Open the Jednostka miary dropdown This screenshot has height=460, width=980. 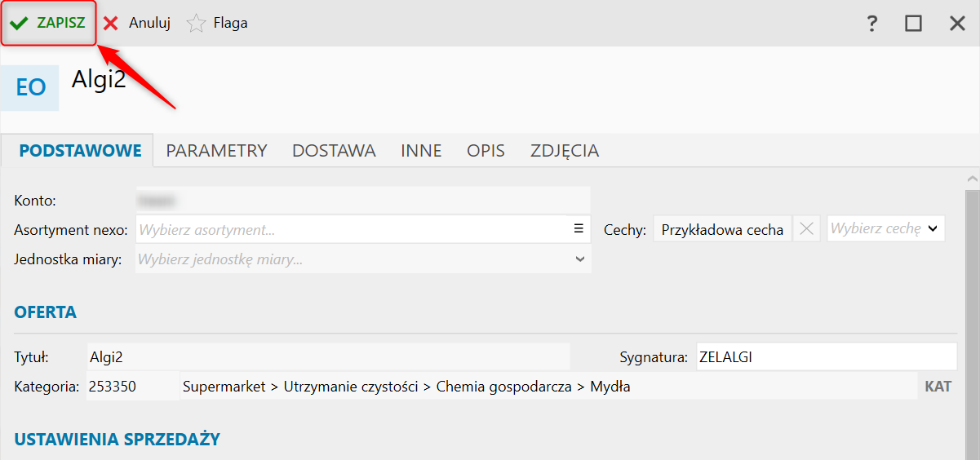[x=580, y=259]
